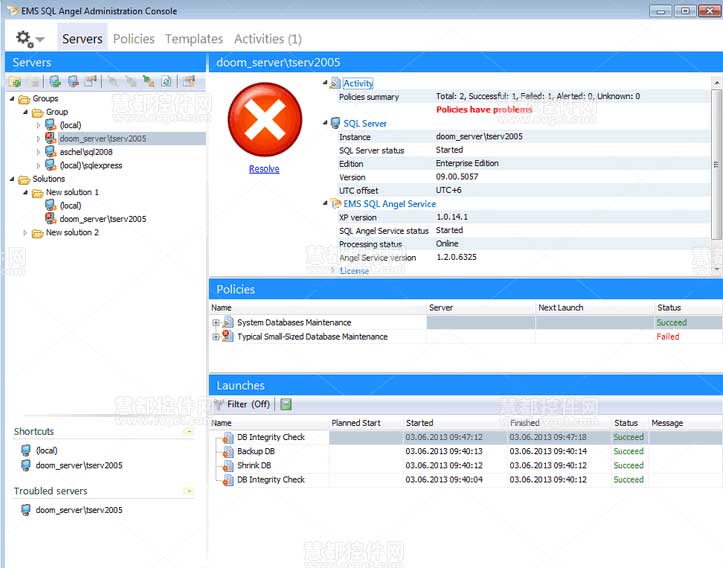Switch to the Policies tab
This screenshot has height=568, width=723.
coord(134,39)
